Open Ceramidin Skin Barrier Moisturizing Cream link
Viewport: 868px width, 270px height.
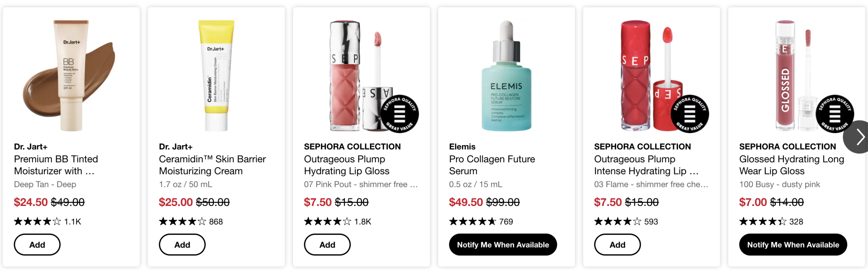click(x=212, y=165)
